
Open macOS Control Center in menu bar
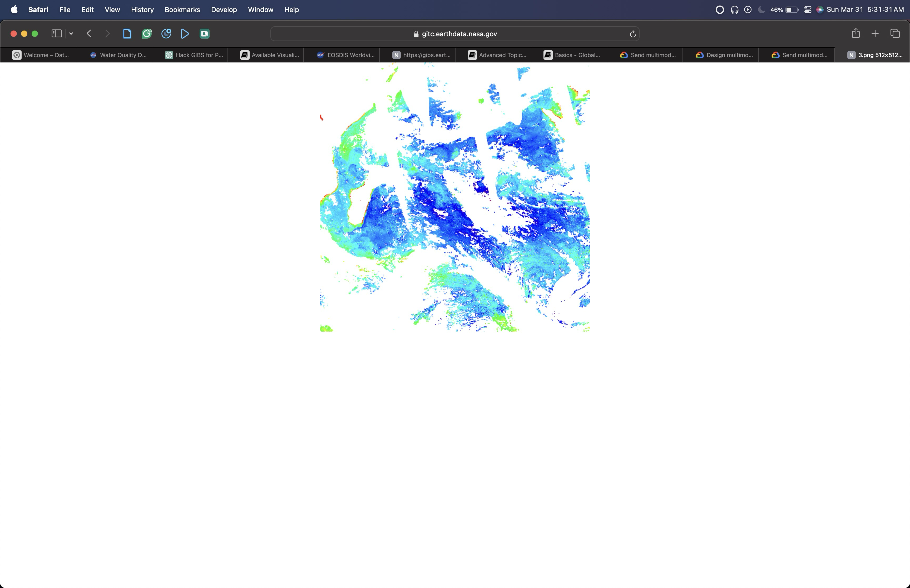tap(808, 9)
